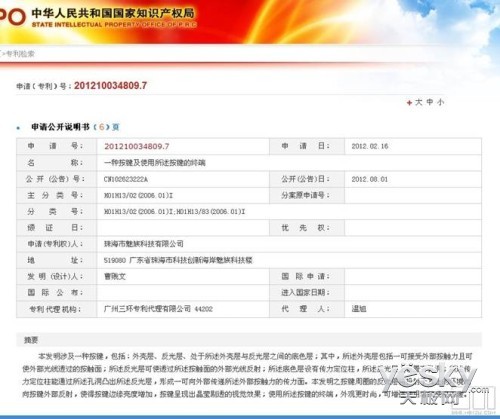The width and height of the screenshot is (500, 419).
Task: Select large font size 大
Action: [419, 102]
